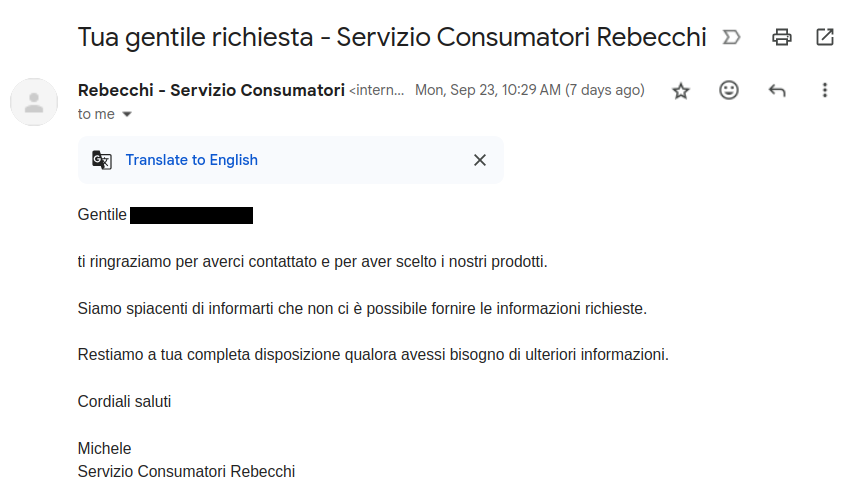This screenshot has height=496, width=850.
Task: Click the sender's profile avatar
Action: pyautogui.click(x=34, y=101)
